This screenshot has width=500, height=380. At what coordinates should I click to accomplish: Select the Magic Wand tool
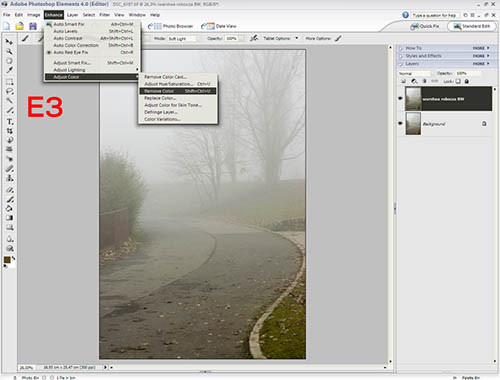tap(9, 101)
